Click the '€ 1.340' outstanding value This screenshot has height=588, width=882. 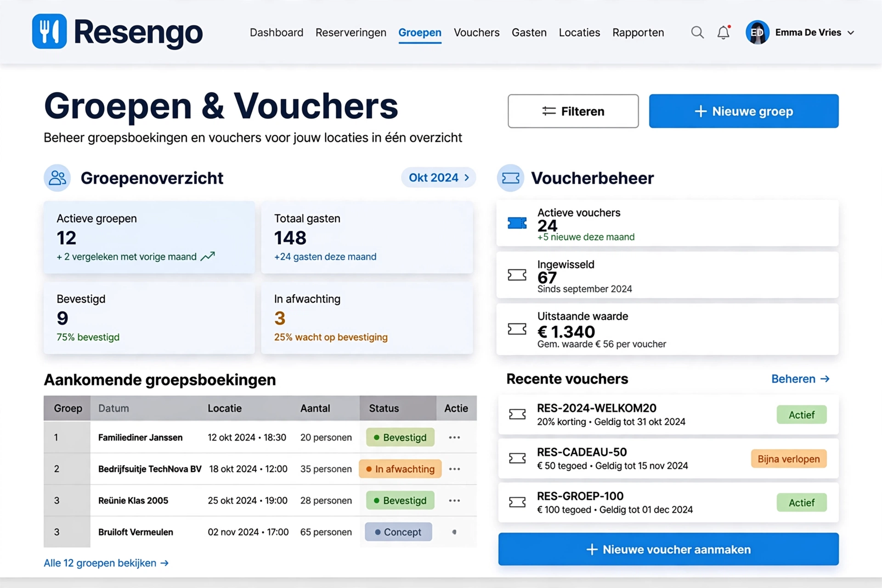(566, 332)
